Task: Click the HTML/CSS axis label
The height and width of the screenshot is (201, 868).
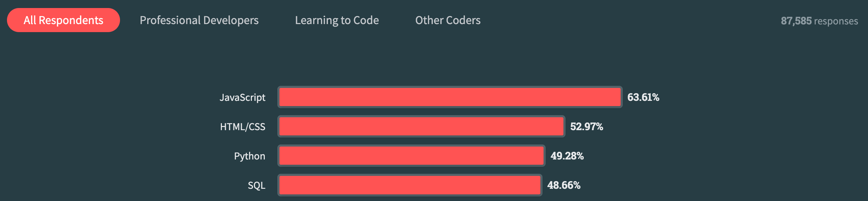Action: tap(242, 127)
